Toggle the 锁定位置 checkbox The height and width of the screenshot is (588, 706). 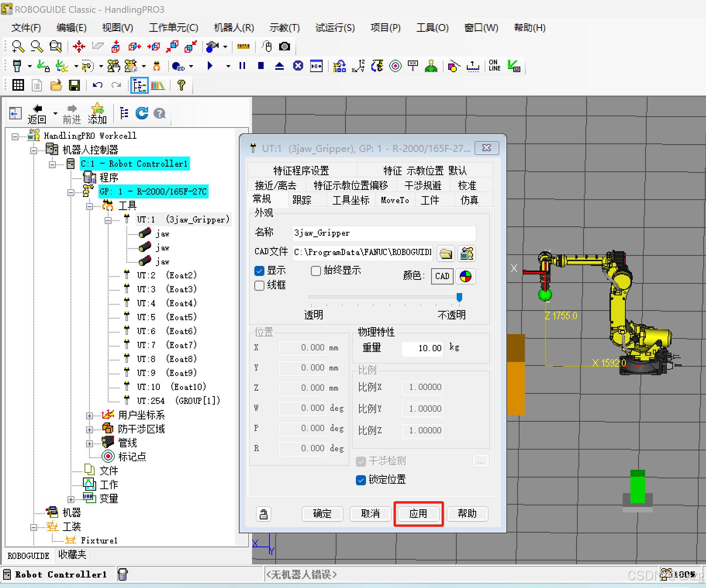(x=361, y=480)
